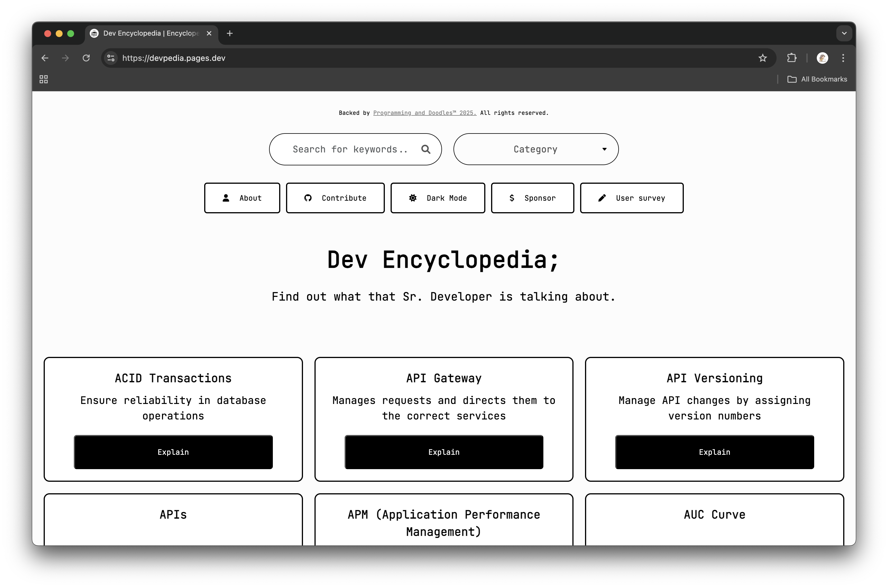Open a new tab with plus icon
Viewport: 888px width, 588px height.
tap(230, 33)
